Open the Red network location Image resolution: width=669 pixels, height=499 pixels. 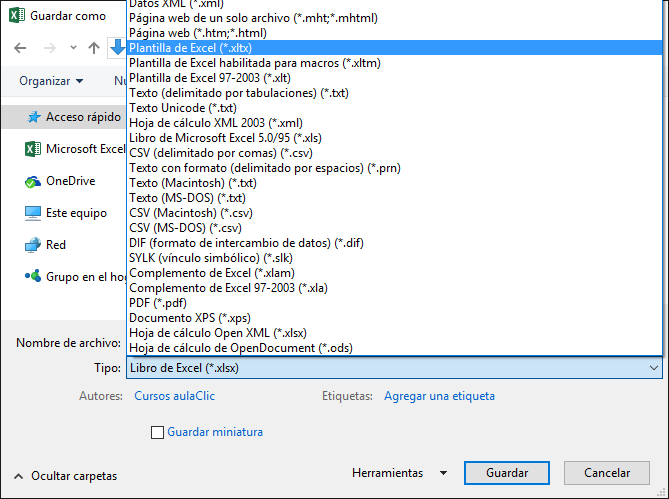coord(55,245)
